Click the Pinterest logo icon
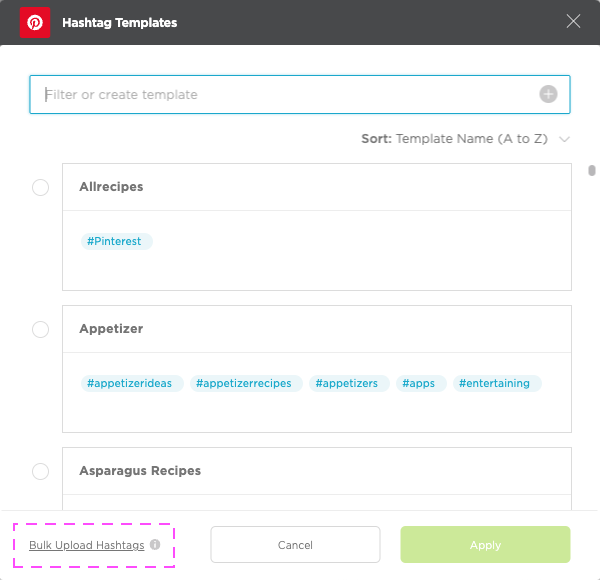Image resolution: width=600 pixels, height=580 pixels. click(35, 23)
